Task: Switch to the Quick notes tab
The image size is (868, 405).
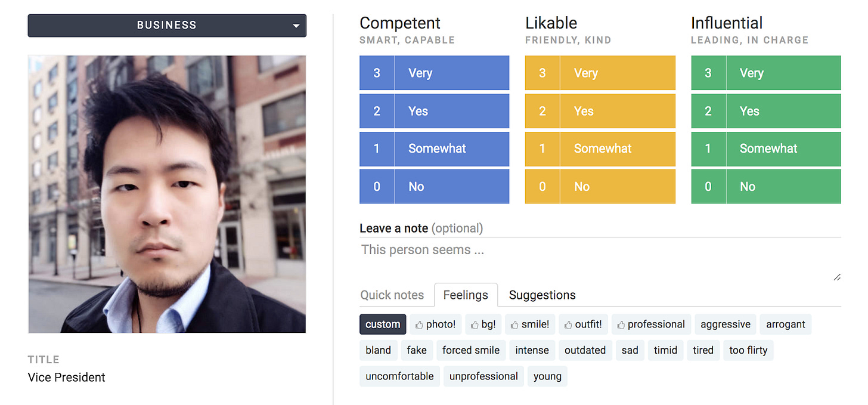Action: (392, 295)
